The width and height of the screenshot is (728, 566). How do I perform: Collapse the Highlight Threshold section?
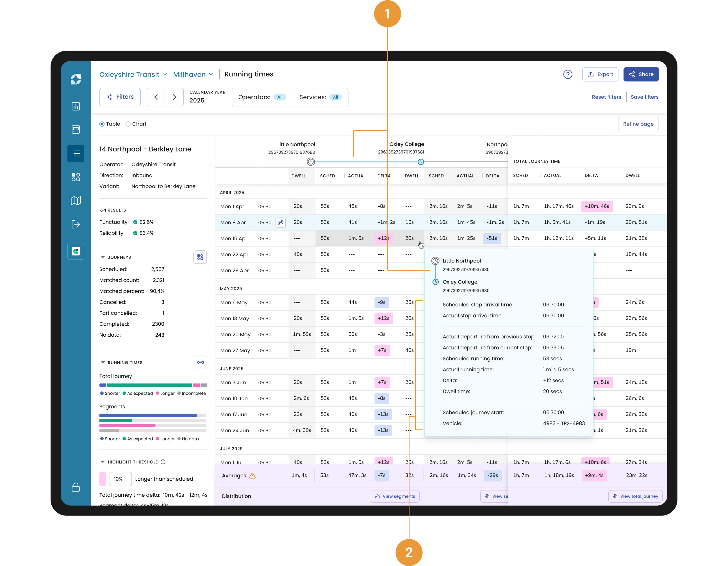[103, 462]
